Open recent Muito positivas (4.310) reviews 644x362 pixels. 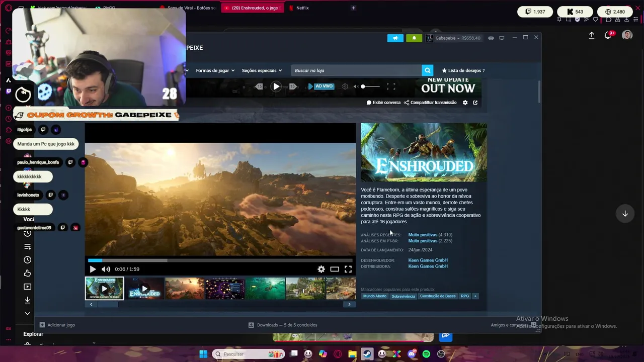tap(430, 235)
